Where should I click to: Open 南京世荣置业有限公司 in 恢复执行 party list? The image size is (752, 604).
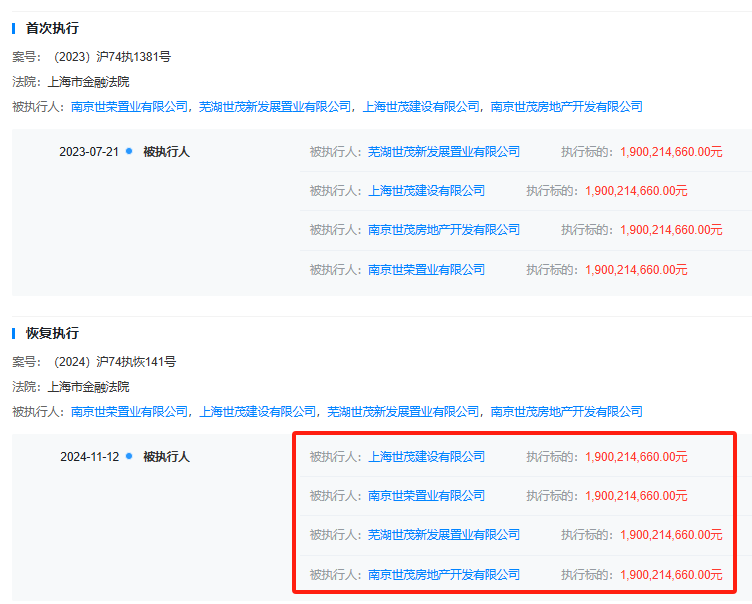coord(129,412)
